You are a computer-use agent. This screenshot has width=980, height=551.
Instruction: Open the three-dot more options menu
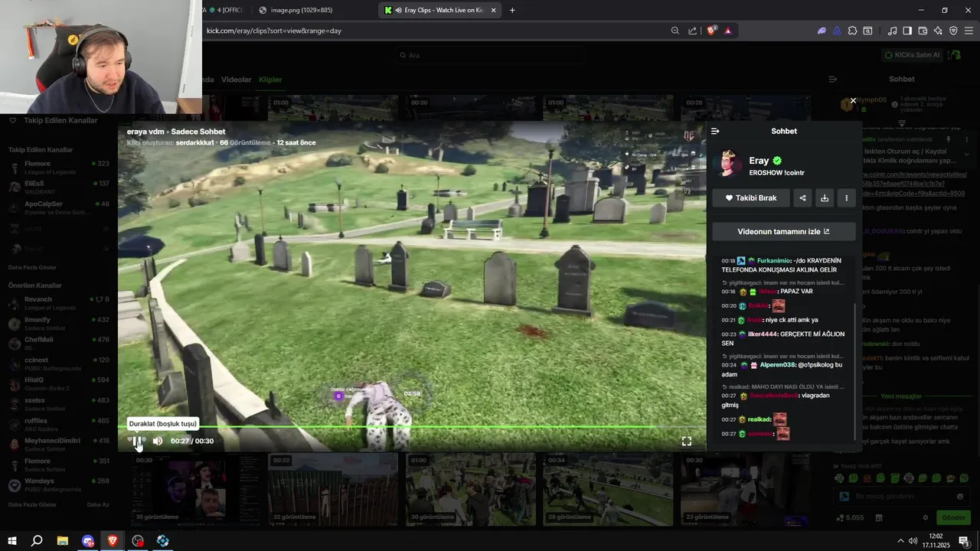(846, 198)
